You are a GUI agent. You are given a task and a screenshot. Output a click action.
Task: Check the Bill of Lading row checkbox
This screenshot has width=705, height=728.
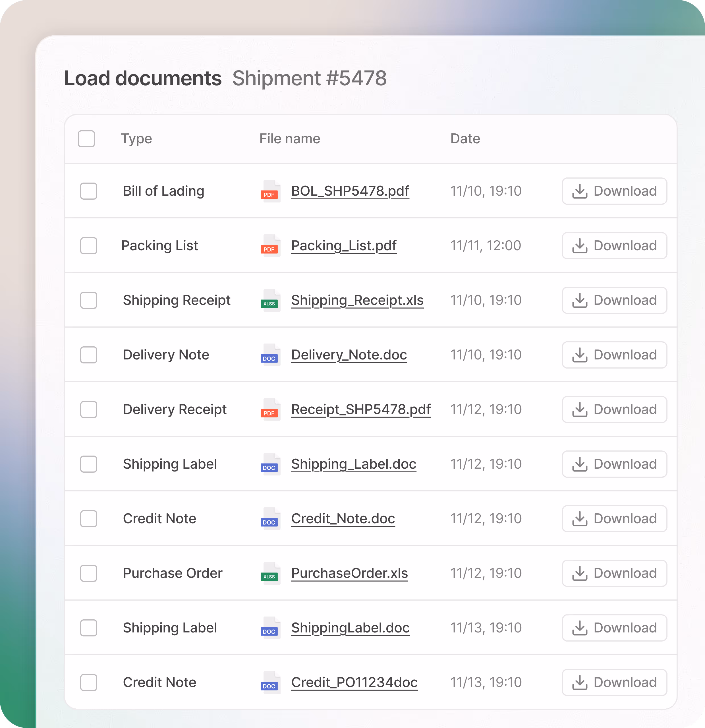pyautogui.click(x=88, y=191)
